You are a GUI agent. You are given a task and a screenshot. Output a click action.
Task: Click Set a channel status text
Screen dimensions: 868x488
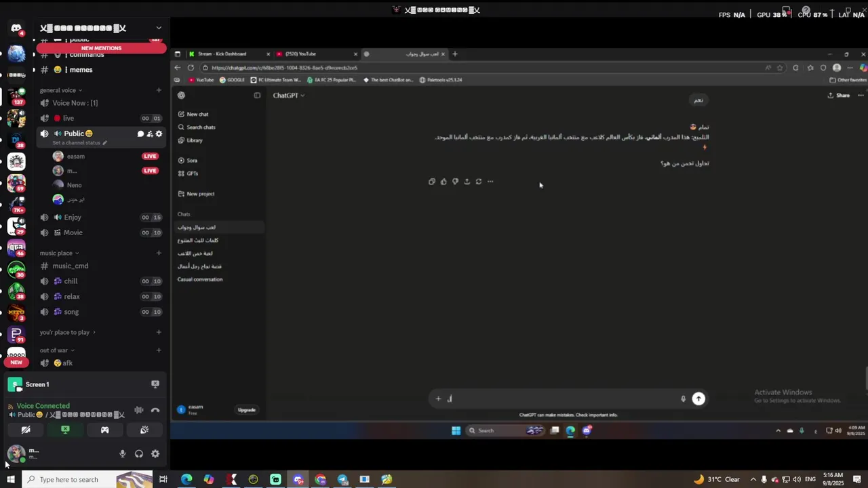(x=77, y=143)
